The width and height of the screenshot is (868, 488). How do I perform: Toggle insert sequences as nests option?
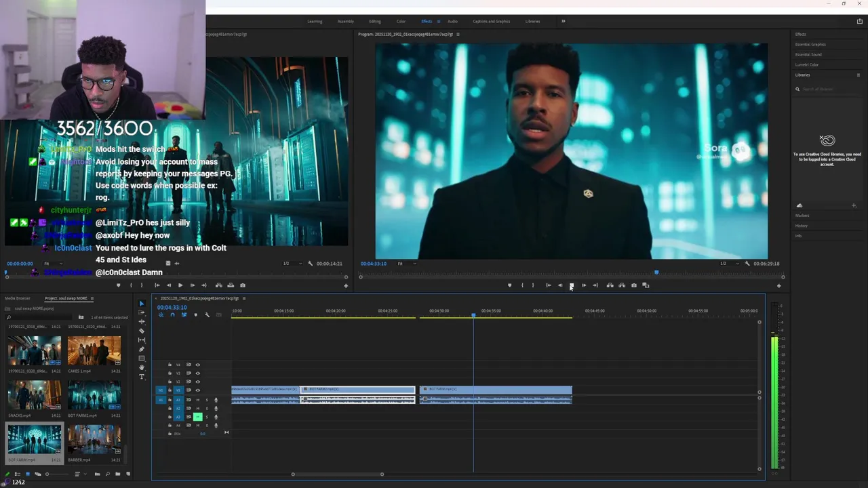[161, 314]
